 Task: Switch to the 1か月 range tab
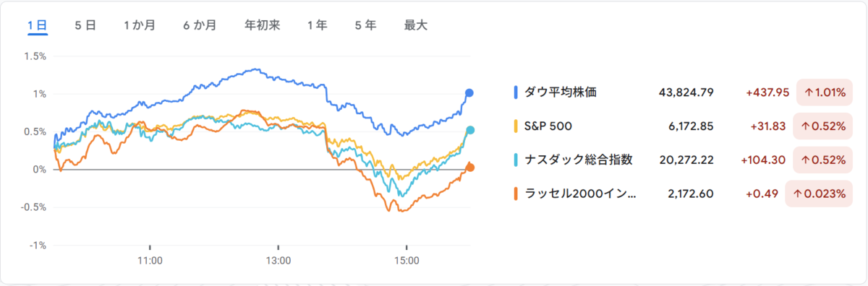pyautogui.click(x=140, y=25)
